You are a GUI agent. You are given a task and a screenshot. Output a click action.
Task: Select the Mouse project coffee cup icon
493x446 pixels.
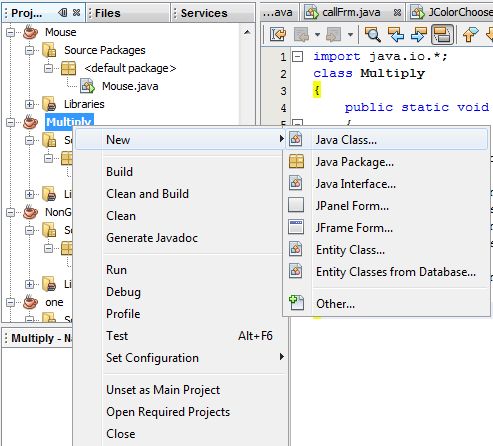31,32
